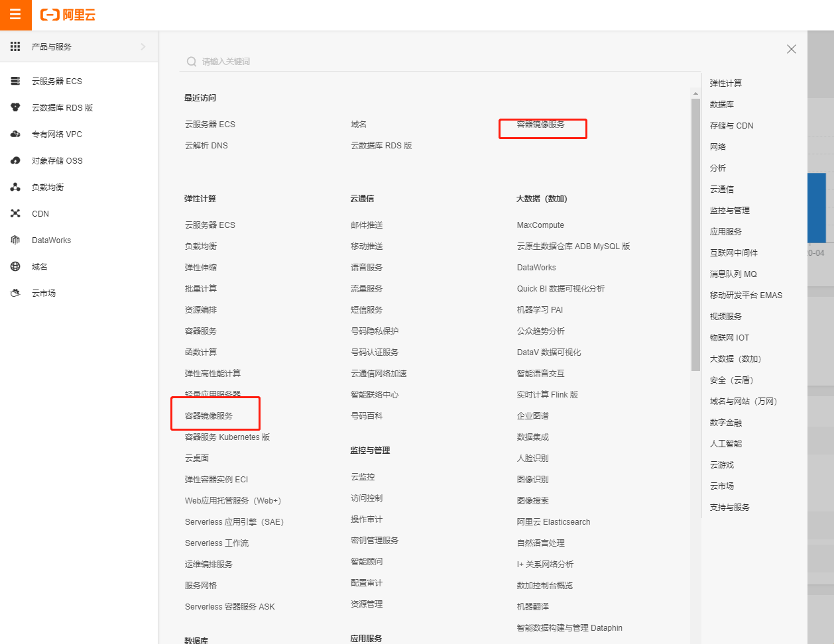Image resolution: width=834 pixels, height=644 pixels.
Task: Open 人脸识别 link
Action: point(532,458)
